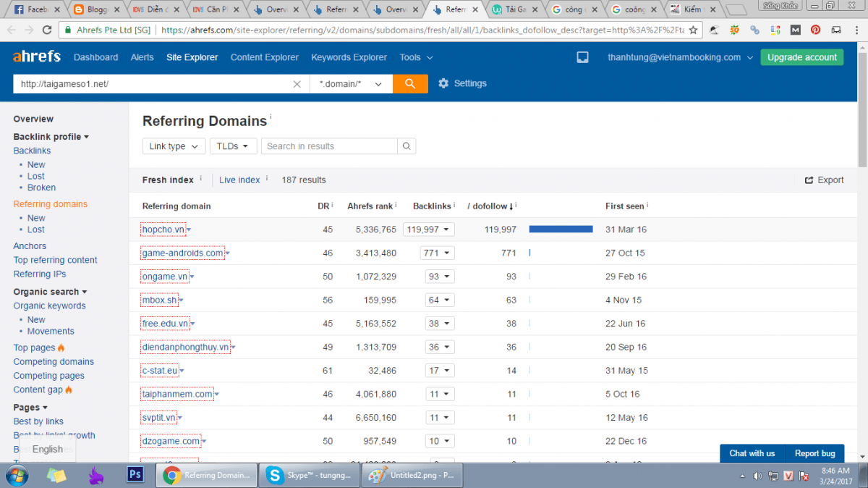Image resolution: width=868 pixels, height=488 pixels.
Task: Open Referring IPs in the sidebar
Action: coord(40,274)
